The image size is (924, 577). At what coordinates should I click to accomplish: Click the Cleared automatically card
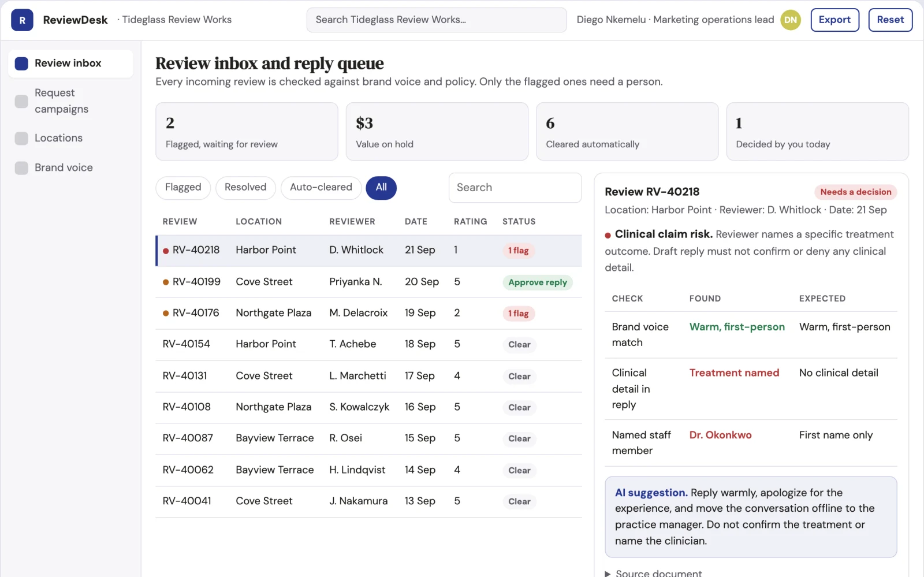(627, 132)
